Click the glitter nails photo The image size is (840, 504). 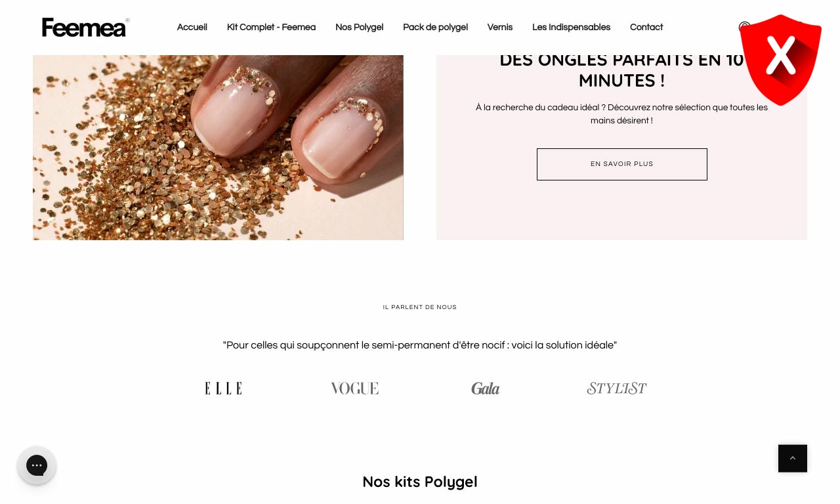click(218, 147)
